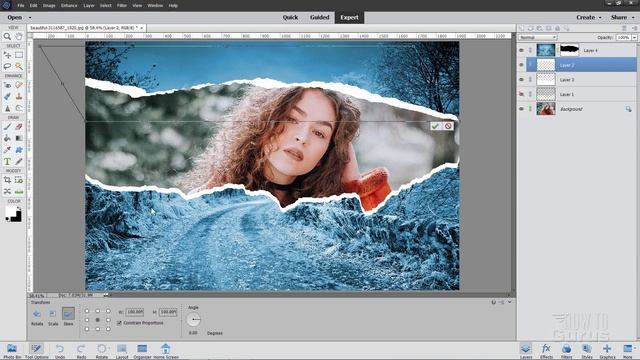Switch to Expert mode tab

tap(349, 18)
